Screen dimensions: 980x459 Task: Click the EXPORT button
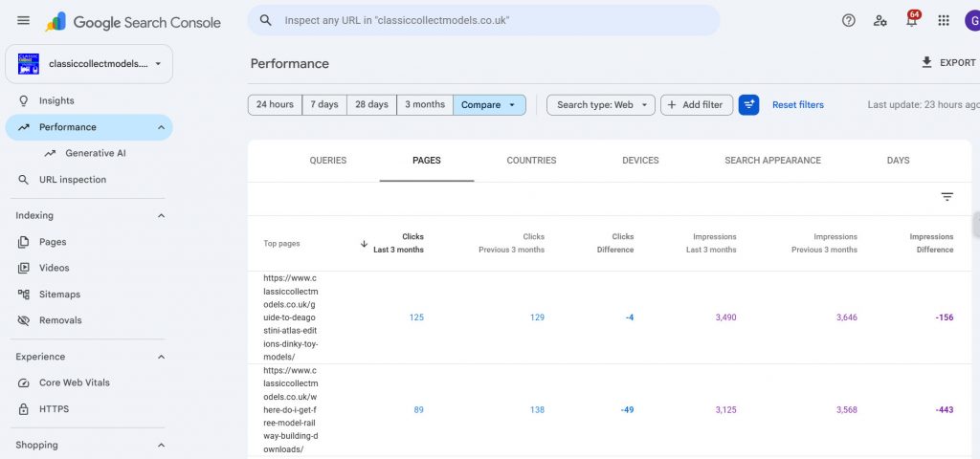point(948,62)
